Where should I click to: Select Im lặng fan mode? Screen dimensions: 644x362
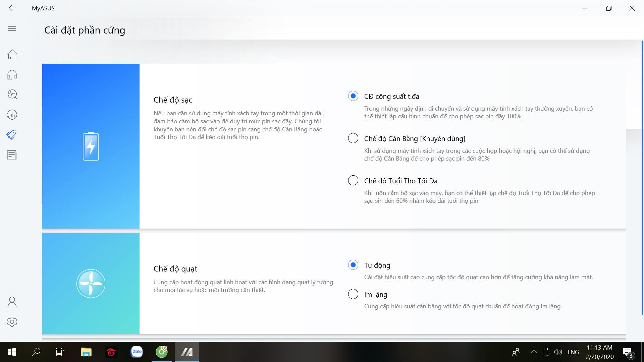(x=353, y=294)
